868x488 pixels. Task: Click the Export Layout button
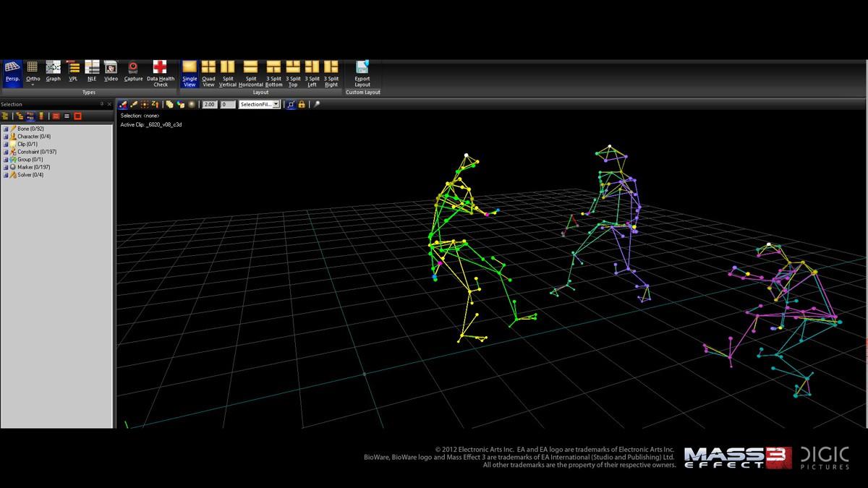(362, 74)
